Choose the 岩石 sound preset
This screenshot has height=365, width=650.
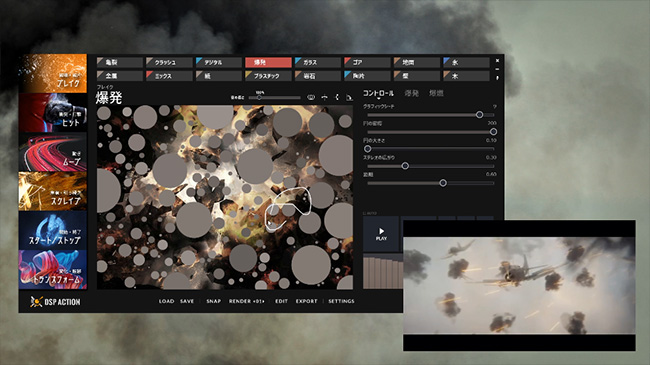tap(318, 76)
